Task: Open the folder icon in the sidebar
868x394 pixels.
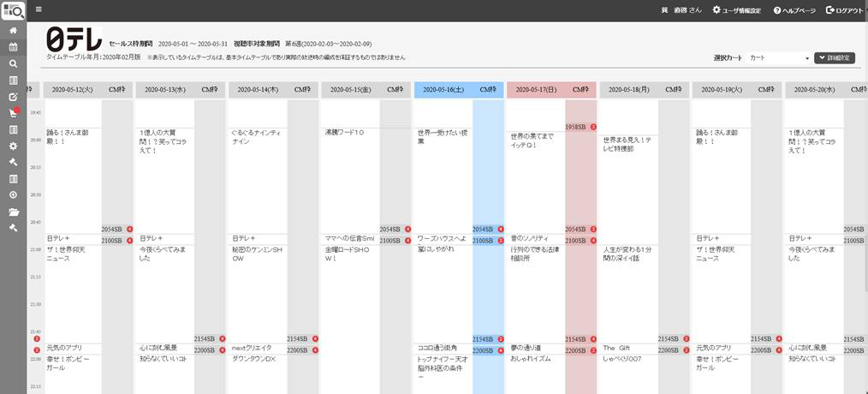Action: tap(13, 212)
